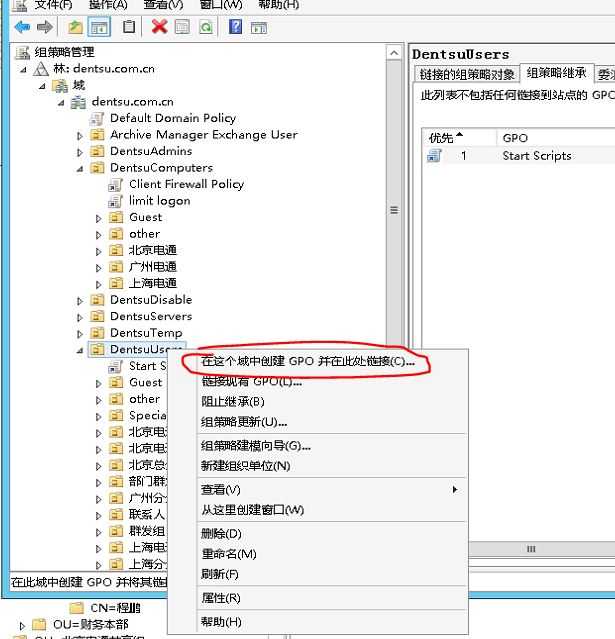The width and height of the screenshot is (615, 639).
Task: Open the 操作(A) menu in menu bar
Action: (x=108, y=5)
